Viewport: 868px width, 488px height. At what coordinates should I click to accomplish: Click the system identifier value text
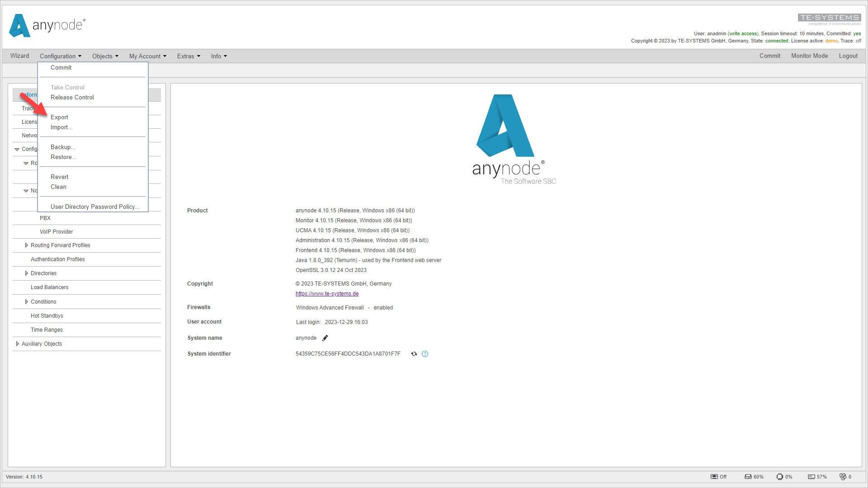348,354
